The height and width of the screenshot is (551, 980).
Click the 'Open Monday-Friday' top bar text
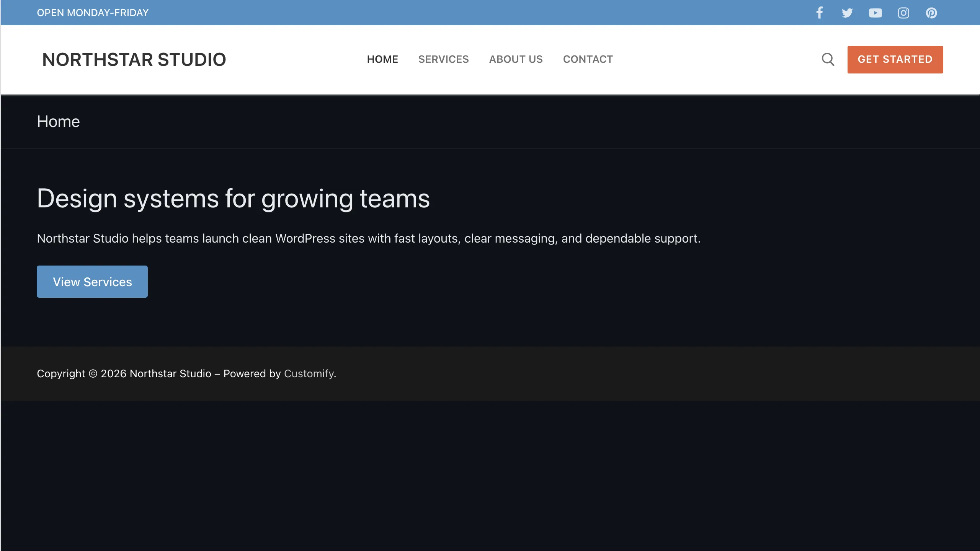[x=93, y=13]
